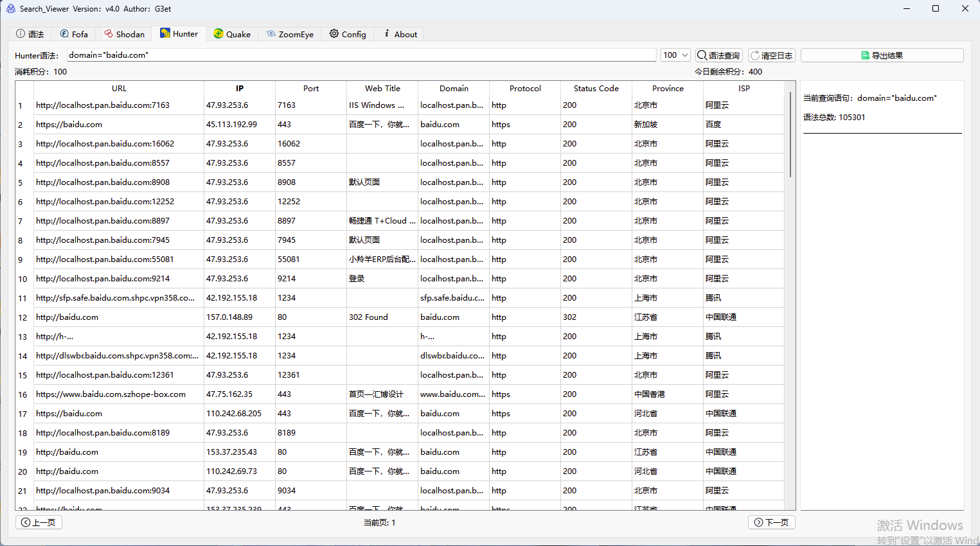This screenshot has height=546, width=980.
Task: Open the ZoomEye tab
Action: (x=290, y=34)
